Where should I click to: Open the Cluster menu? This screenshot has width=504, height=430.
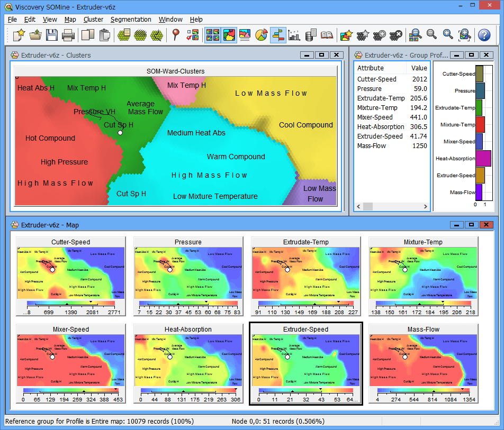93,20
